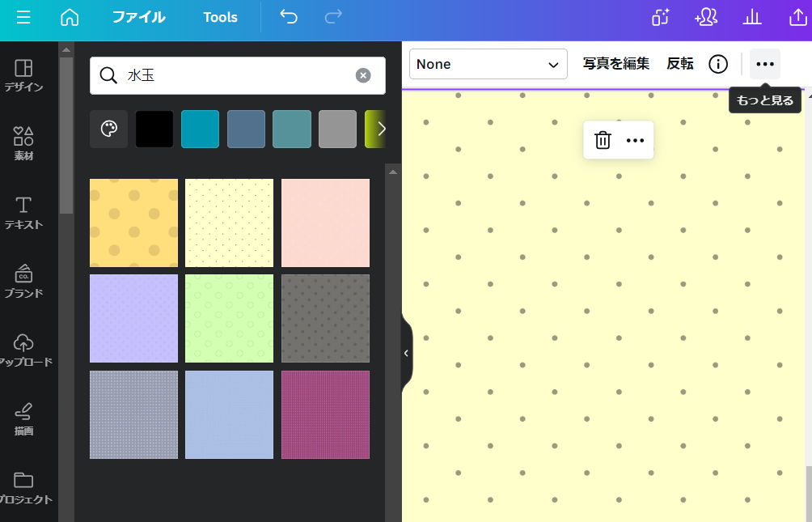This screenshot has width=812, height=522.
Task: Filter results by slate blue swatch
Action: [246, 129]
